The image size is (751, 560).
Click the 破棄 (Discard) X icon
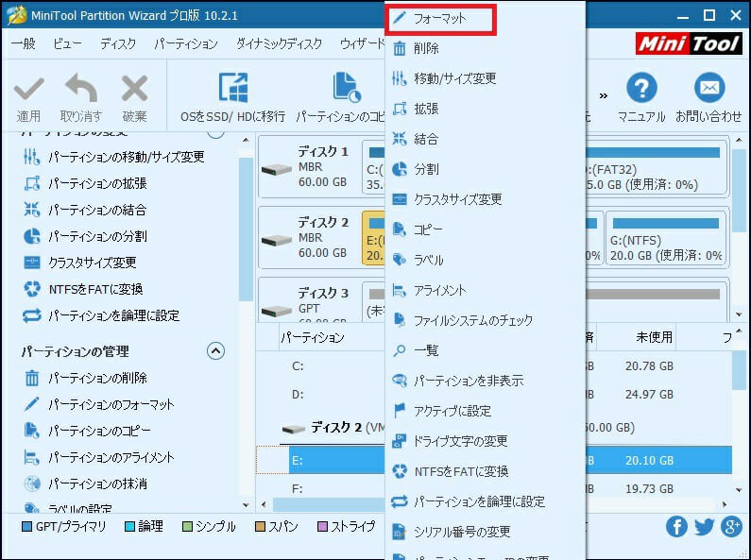click(x=134, y=91)
